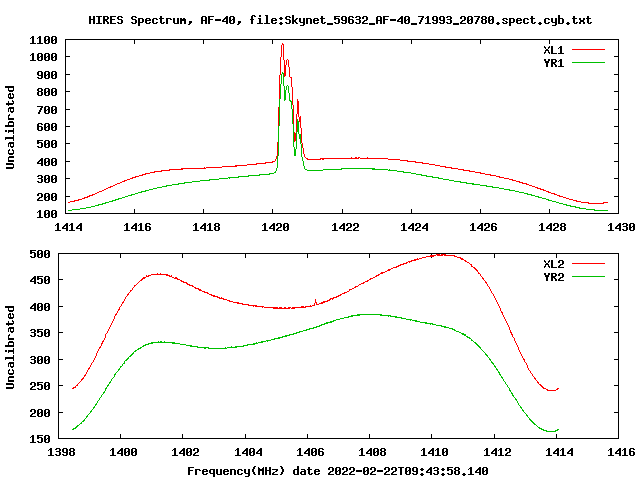Click the red XL1 spectral peak near 1420
This screenshot has height=480, width=640.
282,45
